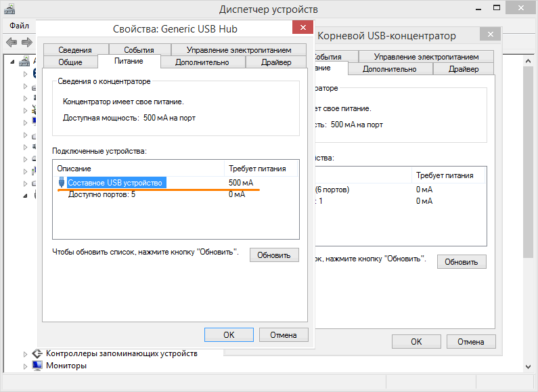Screen dimensions: 538x392
Task: Collapse the root computer node in device tree
Action: (13, 62)
